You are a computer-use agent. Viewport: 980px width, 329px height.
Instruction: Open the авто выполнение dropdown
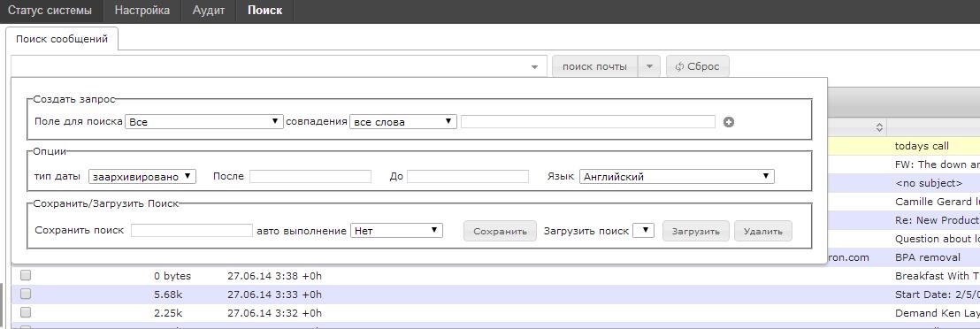tap(396, 231)
